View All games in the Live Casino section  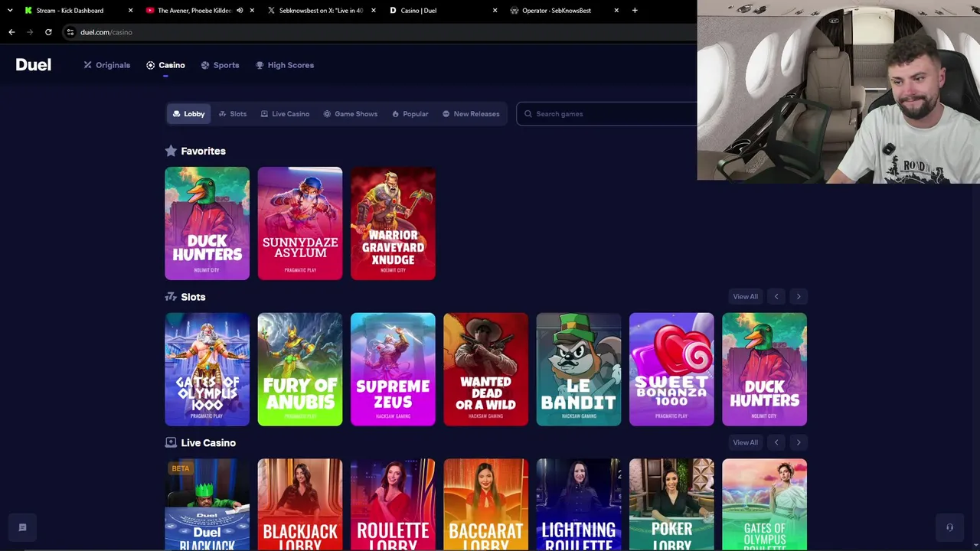click(x=745, y=442)
